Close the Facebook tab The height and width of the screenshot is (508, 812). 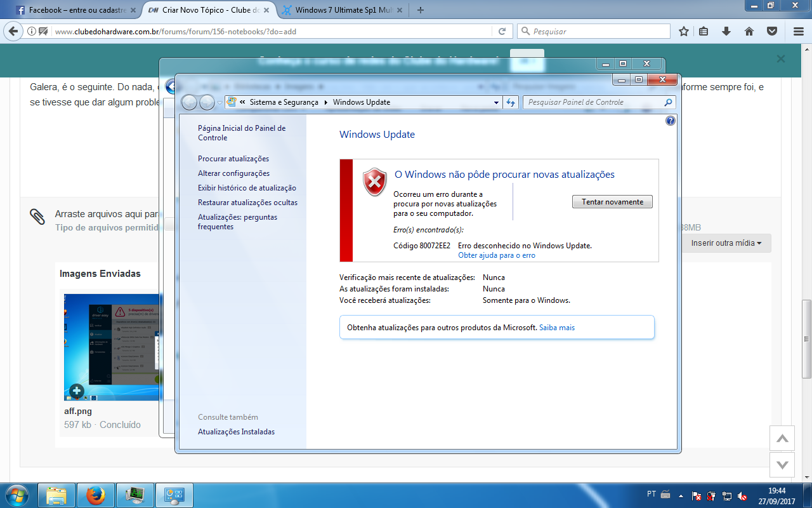[x=133, y=10]
